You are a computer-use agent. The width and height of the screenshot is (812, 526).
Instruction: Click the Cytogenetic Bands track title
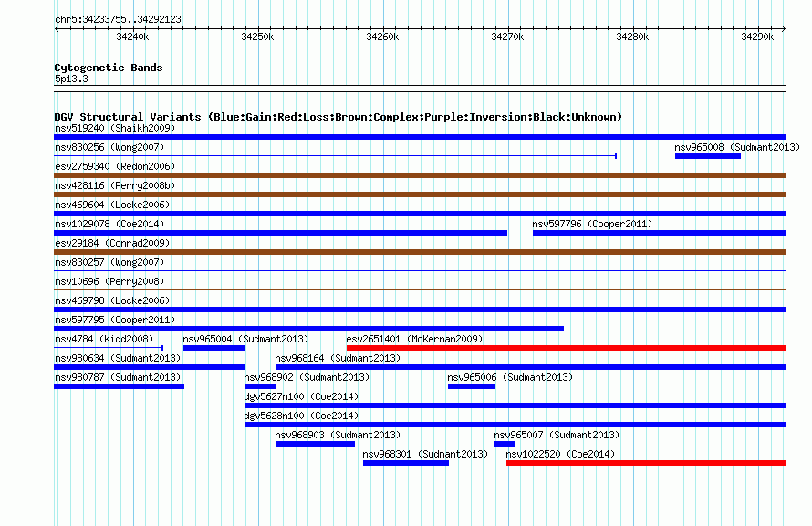(x=109, y=68)
